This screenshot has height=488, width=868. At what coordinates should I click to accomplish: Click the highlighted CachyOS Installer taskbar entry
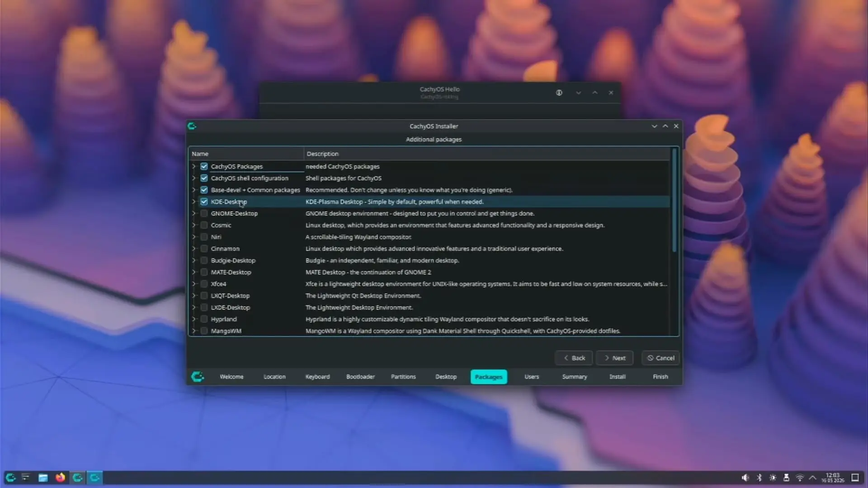94,478
